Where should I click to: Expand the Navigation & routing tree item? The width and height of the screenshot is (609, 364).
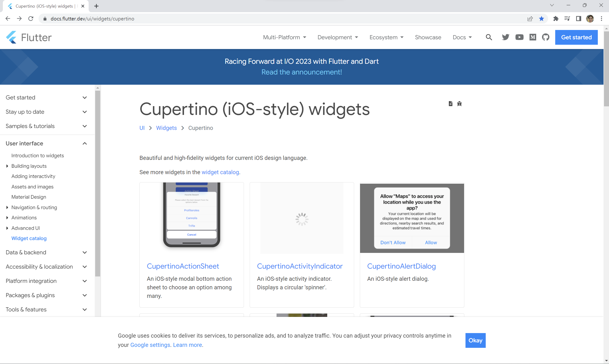coord(7,207)
